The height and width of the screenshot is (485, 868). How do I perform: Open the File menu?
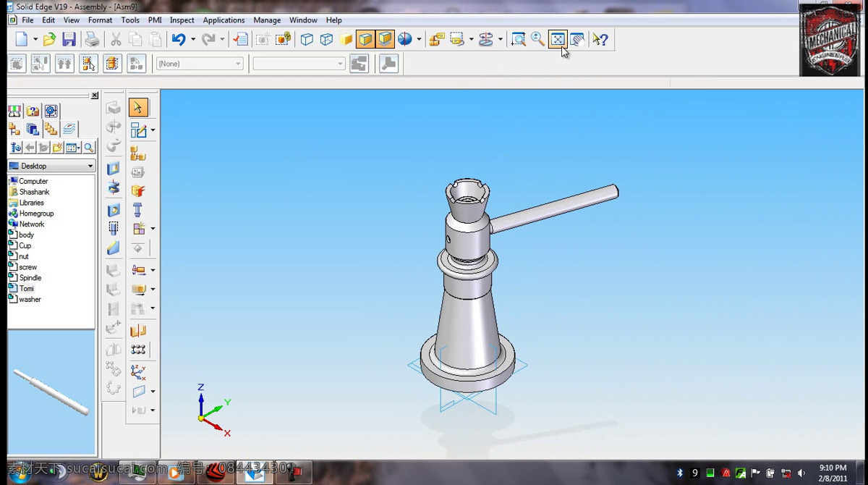pos(27,20)
